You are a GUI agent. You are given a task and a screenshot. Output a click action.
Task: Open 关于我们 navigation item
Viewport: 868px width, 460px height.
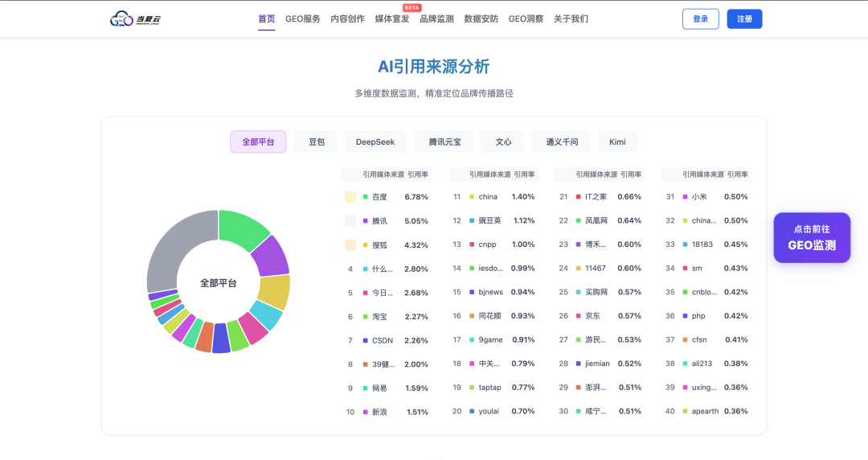pos(571,18)
